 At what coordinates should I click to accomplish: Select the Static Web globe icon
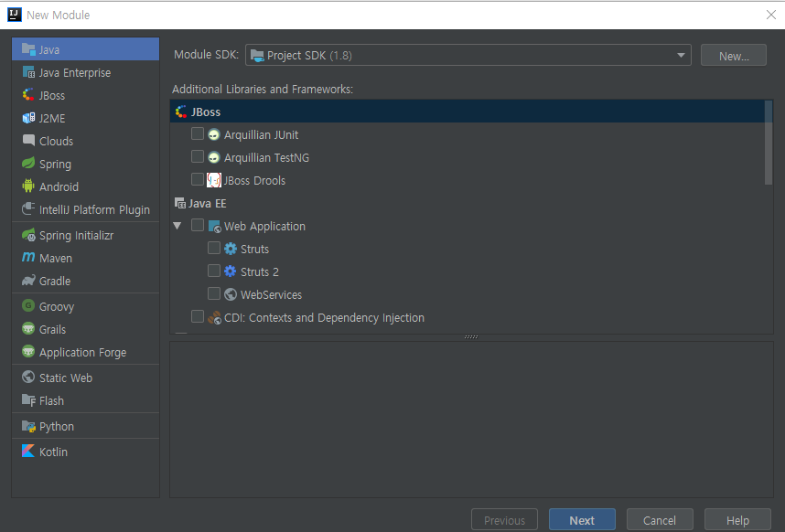tap(28, 377)
